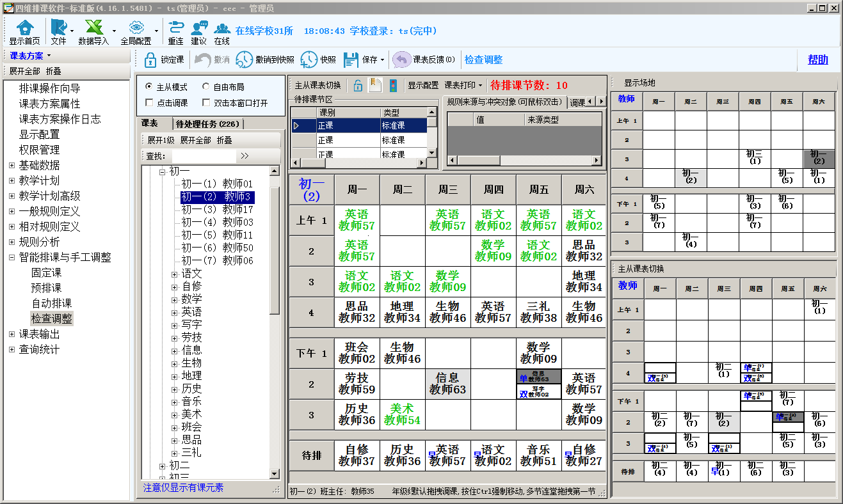The height and width of the screenshot is (504, 843).
Task: Click the 在线 online users icon
Action: (x=222, y=28)
